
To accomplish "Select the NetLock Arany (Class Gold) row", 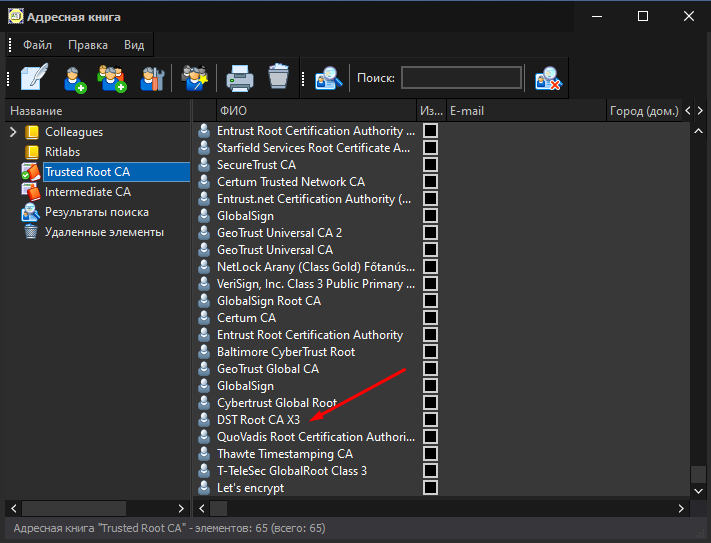I will [316, 267].
